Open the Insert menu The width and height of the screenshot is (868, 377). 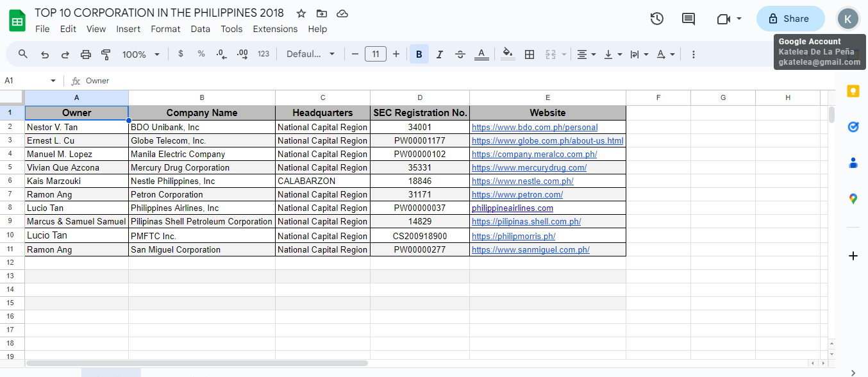[128, 29]
